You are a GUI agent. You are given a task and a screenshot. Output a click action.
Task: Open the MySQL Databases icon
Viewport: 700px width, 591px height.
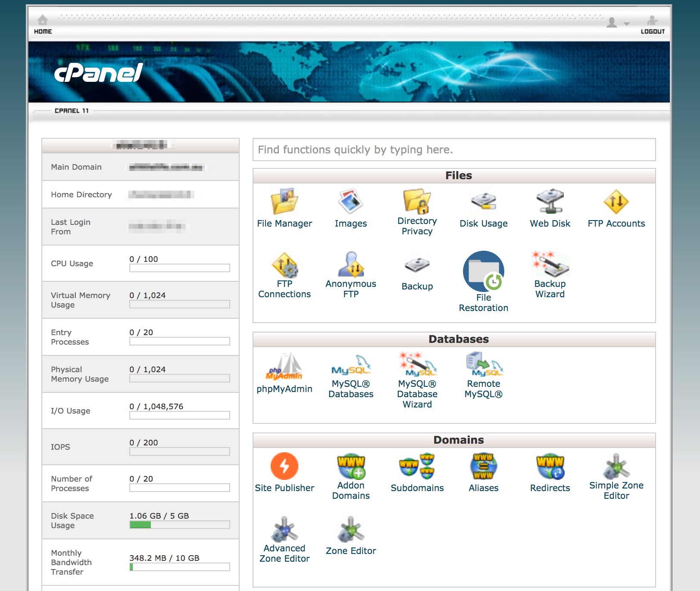coord(351,365)
